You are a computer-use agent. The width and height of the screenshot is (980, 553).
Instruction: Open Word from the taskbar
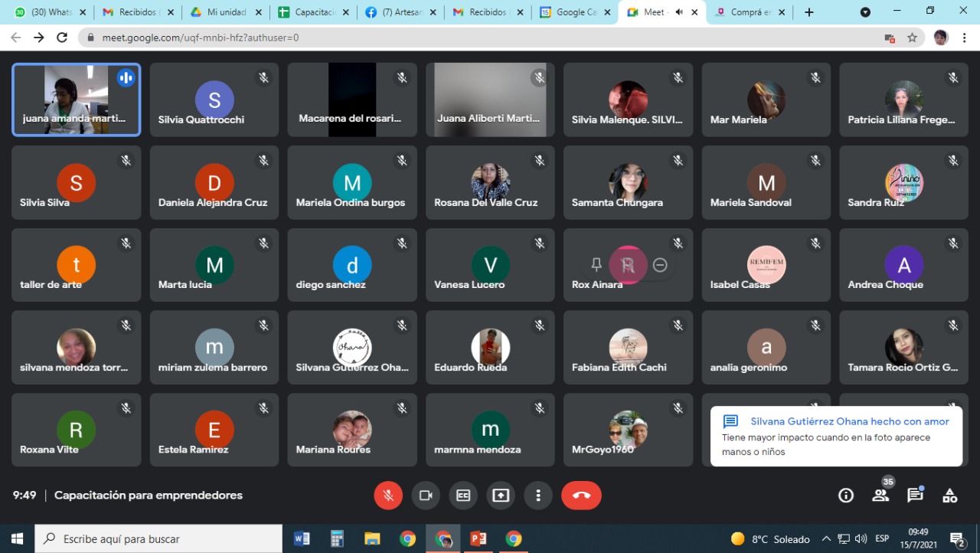[x=302, y=539]
